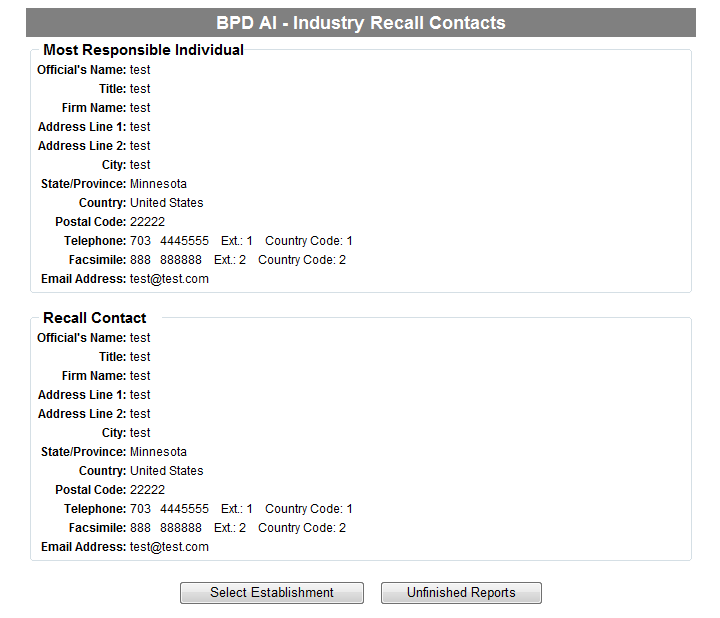Select Official's Name label under Most Responsible Individual
720x618 pixels.
pos(81,70)
